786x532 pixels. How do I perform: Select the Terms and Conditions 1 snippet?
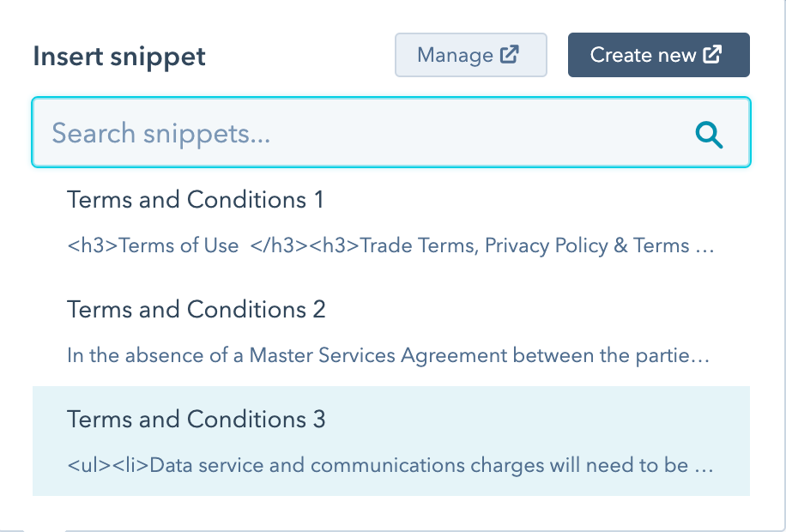tap(391, 221)
